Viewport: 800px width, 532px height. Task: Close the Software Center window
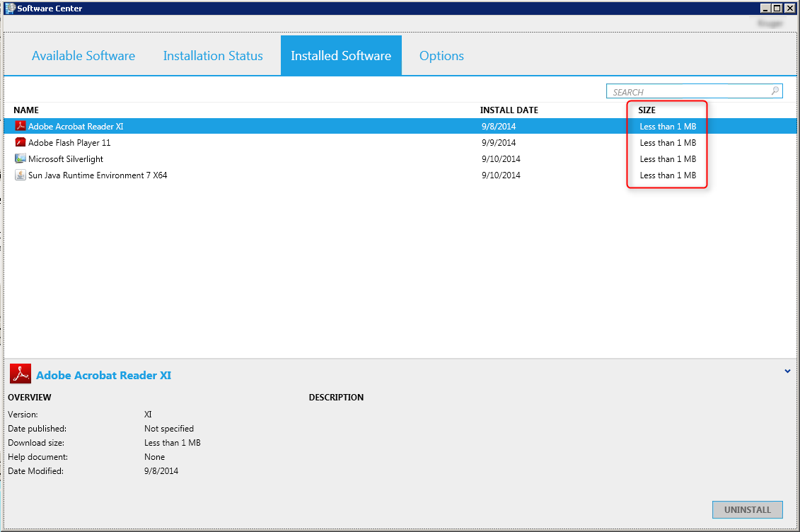point(790,8)
